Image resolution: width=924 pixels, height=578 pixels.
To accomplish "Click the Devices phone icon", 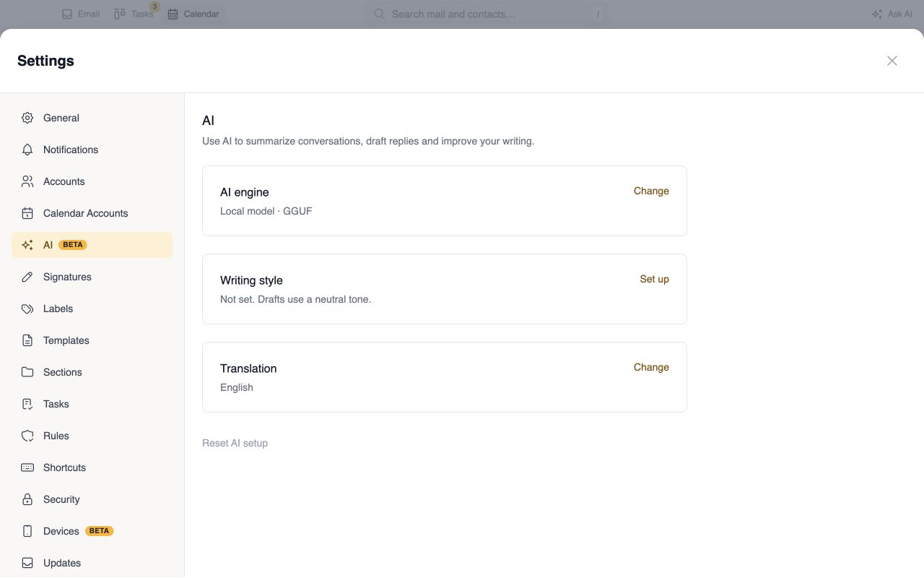I will click(27, 531).
